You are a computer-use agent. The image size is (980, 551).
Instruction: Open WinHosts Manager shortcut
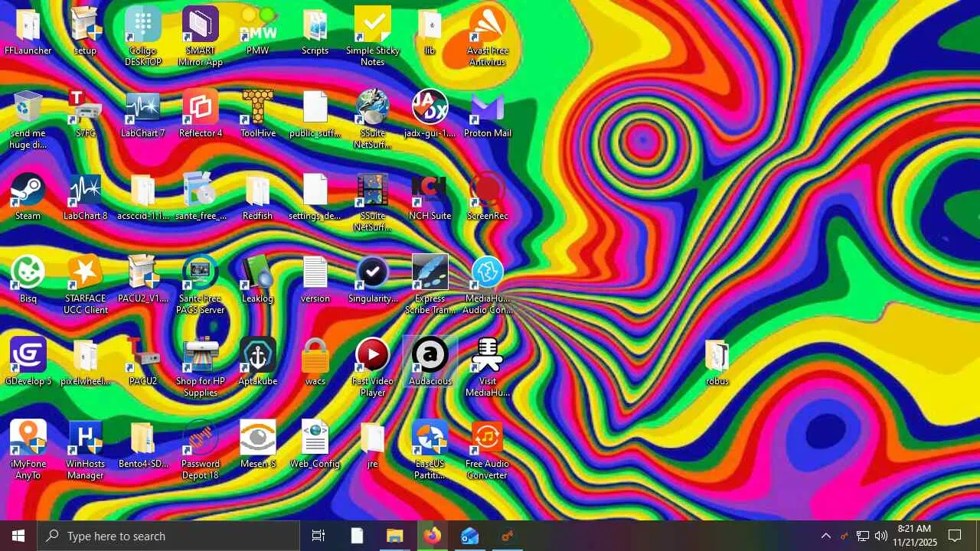(85, 451)
